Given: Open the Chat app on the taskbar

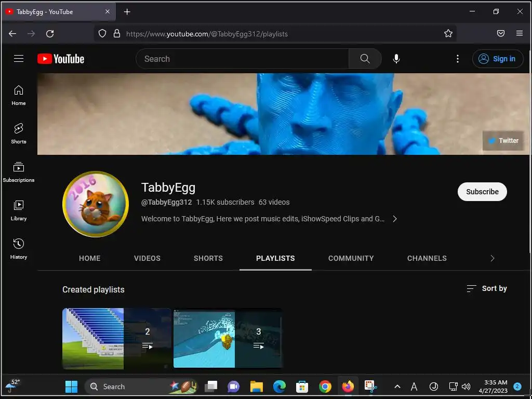Looking at the screenshot, I should coord(233,387).
